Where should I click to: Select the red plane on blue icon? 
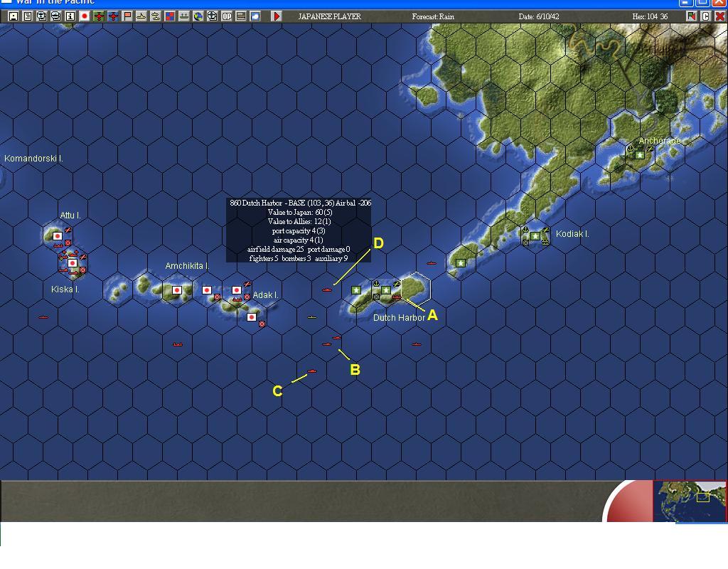pos(113,16)
